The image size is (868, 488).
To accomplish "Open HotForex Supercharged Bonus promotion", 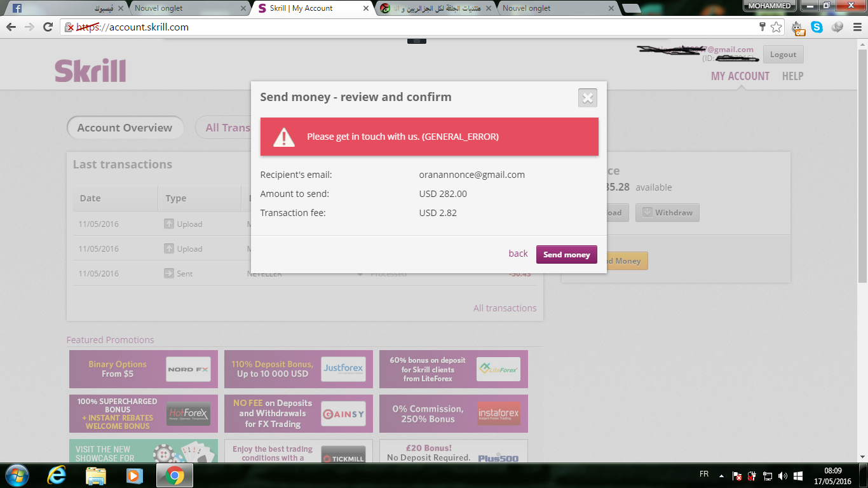I will pyautogui.click(x=144, y=414).
